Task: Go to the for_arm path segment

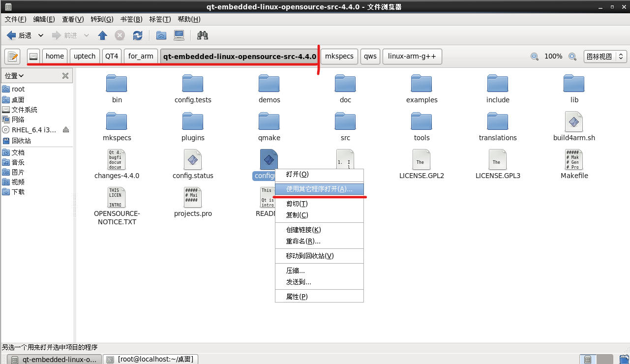Action: pos(141,57)
